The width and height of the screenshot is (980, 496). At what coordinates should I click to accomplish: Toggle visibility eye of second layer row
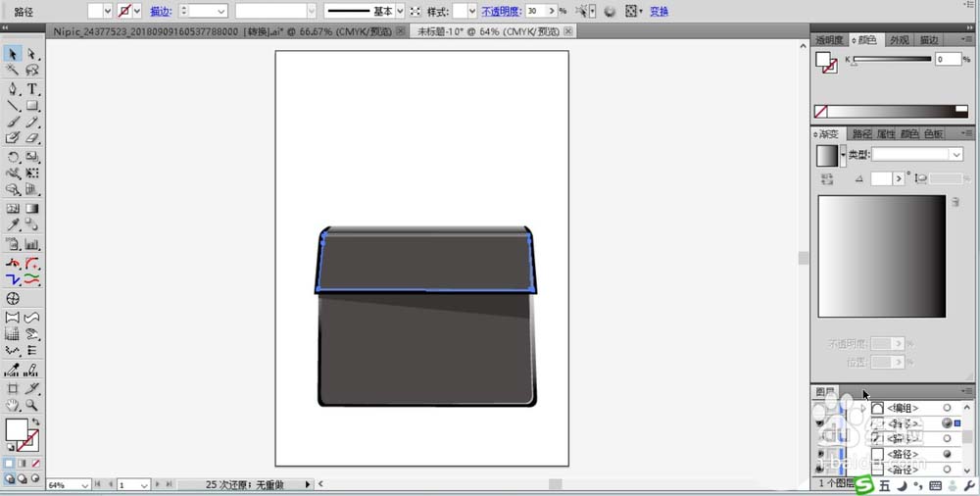[819, 423]
